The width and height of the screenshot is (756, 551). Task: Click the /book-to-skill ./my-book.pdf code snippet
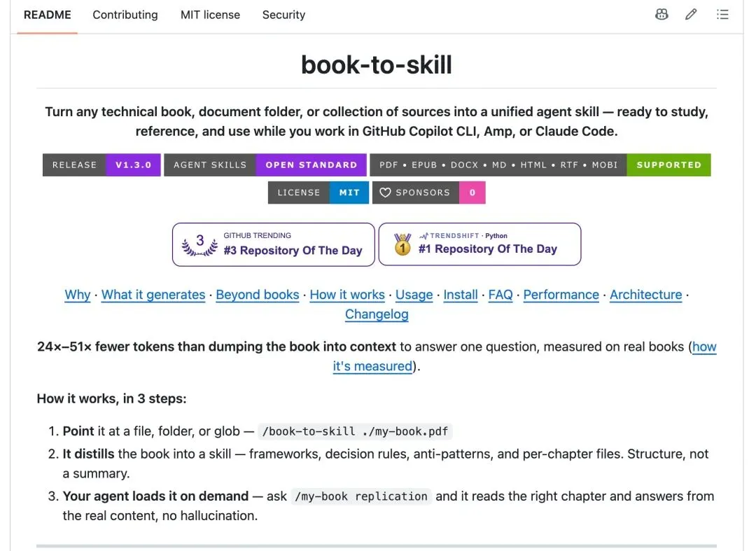(x=355, y=431)
